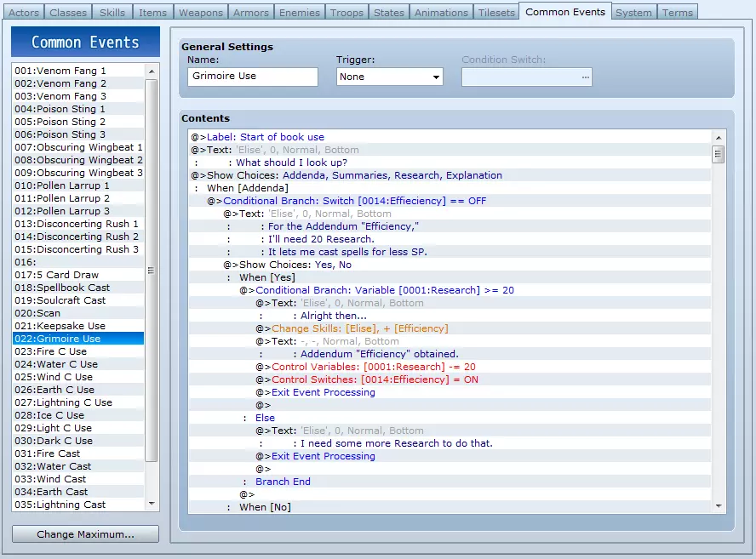Viewport: 756px width, 559px height.
Task: Open the Trigger dropdown
Action: [x=390, y=77]
